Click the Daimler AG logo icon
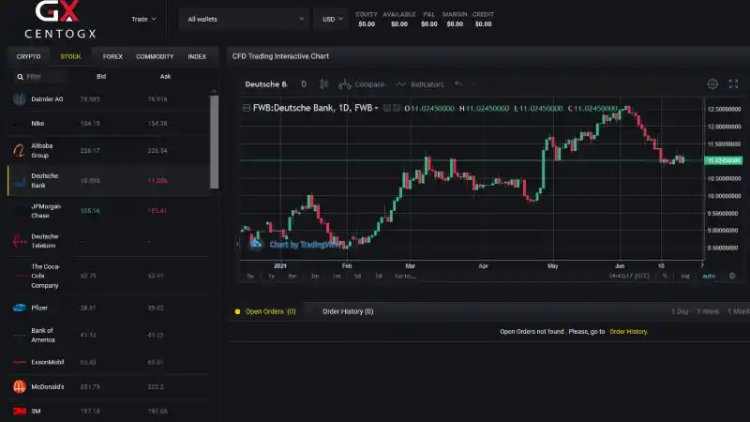The image size is (750, 422). [19, 99]
